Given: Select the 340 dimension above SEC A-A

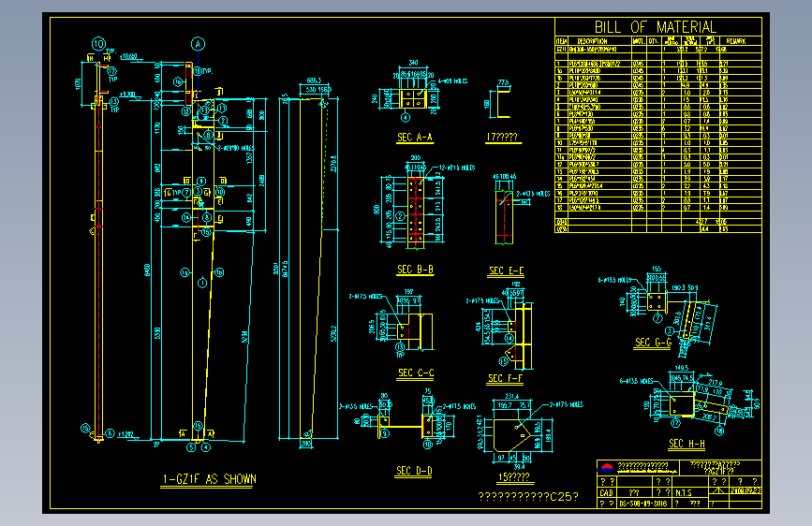Looking at the screenshot, I should coord(413,63).
